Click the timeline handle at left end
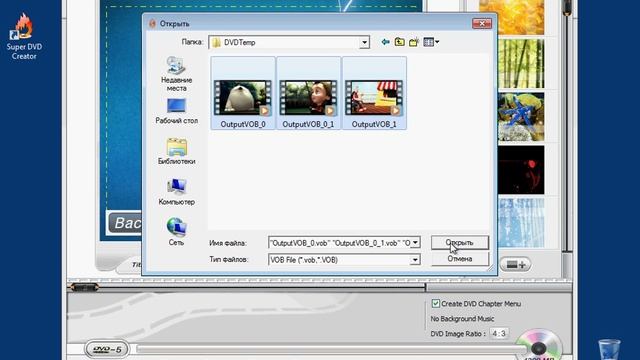Screen dimensions: 640x360 [x=84, y=287]
